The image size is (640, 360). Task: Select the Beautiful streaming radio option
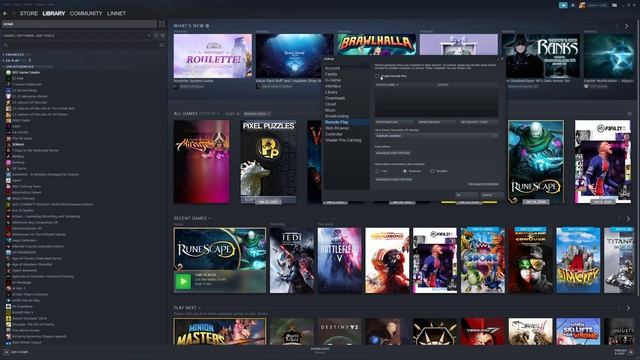point(432,171)
